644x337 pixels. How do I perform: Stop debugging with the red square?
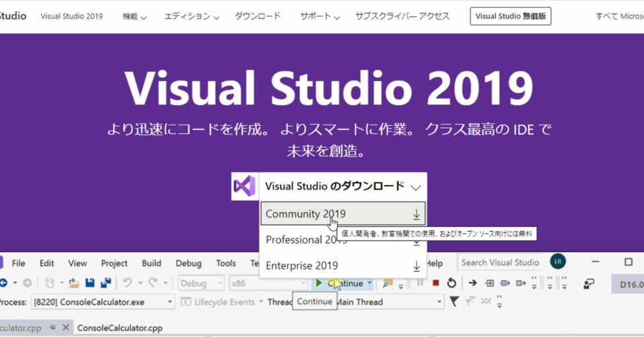[436, 283]
